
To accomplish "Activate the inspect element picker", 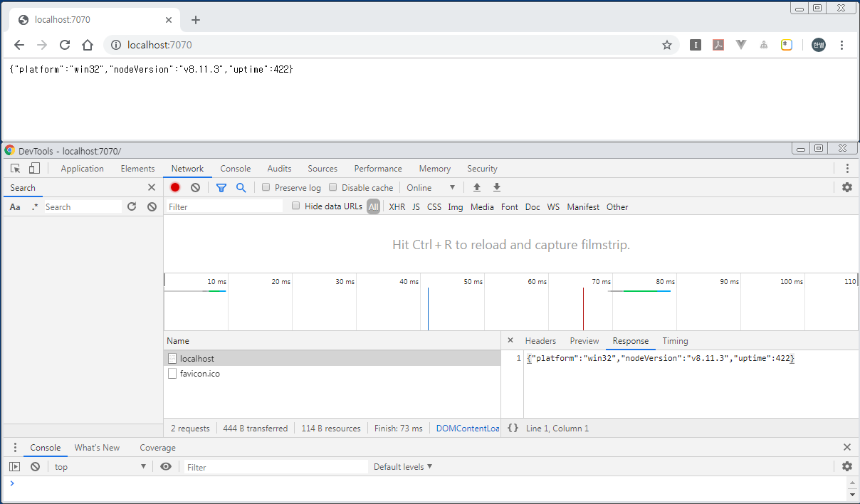I will [x=16, y=169].
